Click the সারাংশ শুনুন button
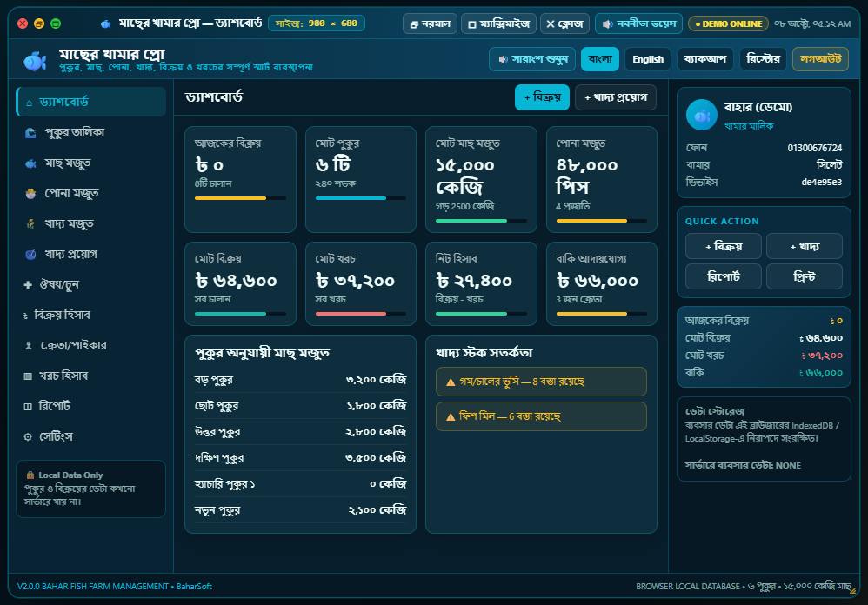Screen dimensions: 868x605 532,59
